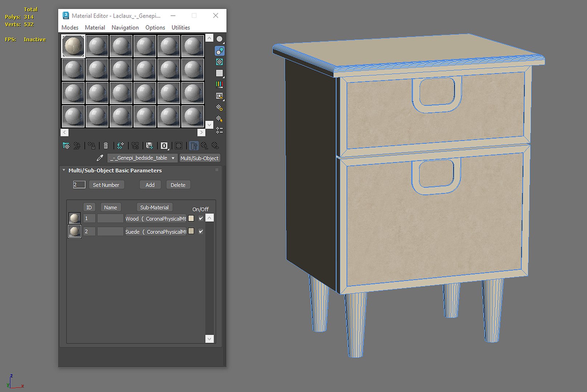The width and height of the screenshot is (587, 392).
Task: Click the Wood material color swatch
Action: point(191,219)
